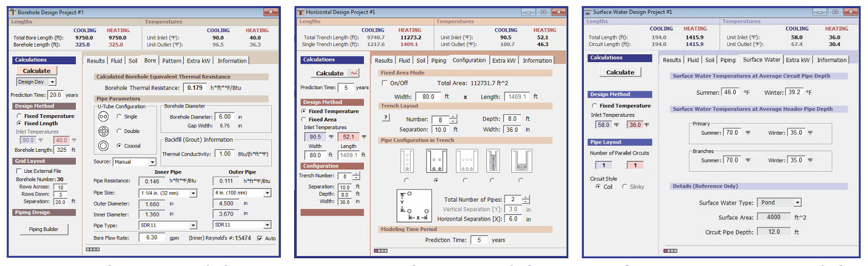The width and height of the screenshot is (868, 266).
Task: Click the Fixed Area Width 80.0 field
Action: pyautogui.click(x=428, y=96)
